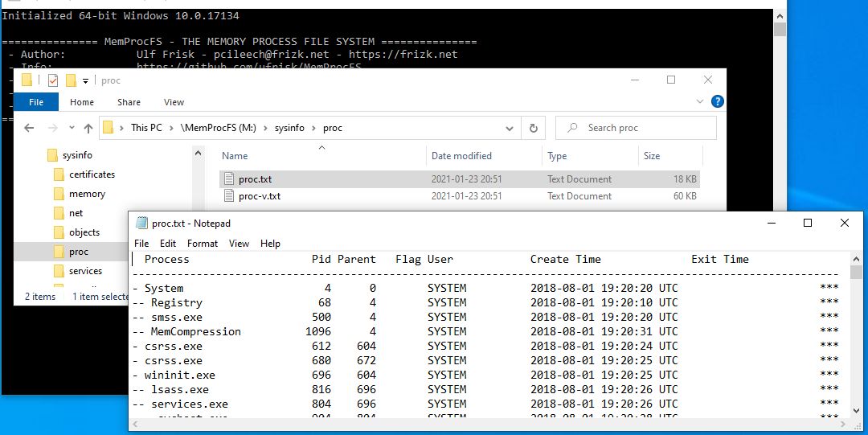Viewport: 868px width, 435px height.
Task: Open the address bar history dropdown
Action: coord(510,128)
